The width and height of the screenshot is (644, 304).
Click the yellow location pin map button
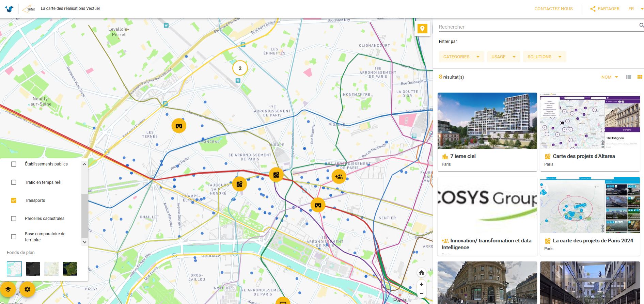click(422, 29)
